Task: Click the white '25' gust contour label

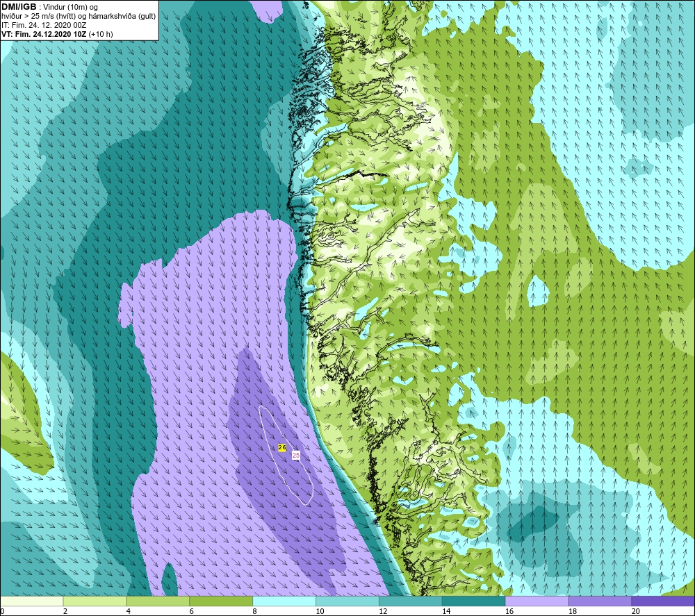Action: tap(295, 456)
